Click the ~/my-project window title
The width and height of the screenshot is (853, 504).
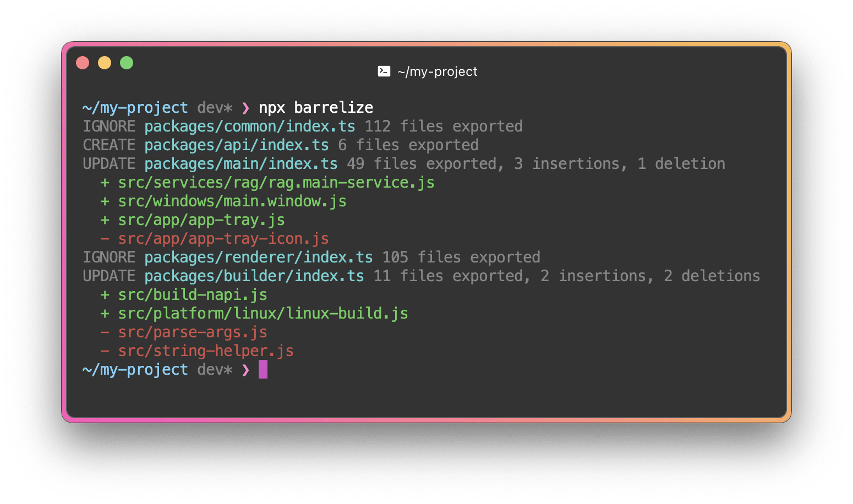pos(438,72)
